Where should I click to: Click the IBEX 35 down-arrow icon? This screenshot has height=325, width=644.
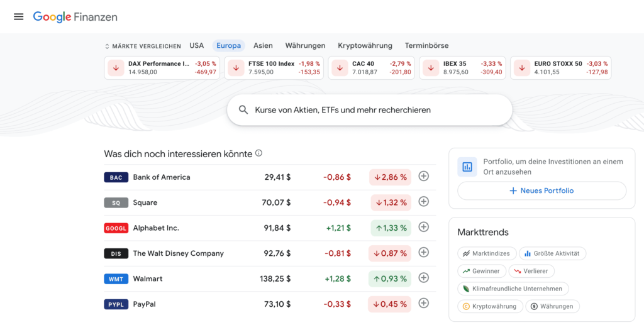click(431, 68)
